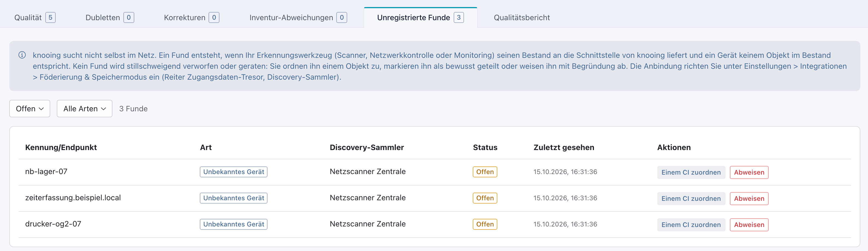Click the Offen status badge of drucker-og2-07
This screenshot has width=868, height=251.
485,224
